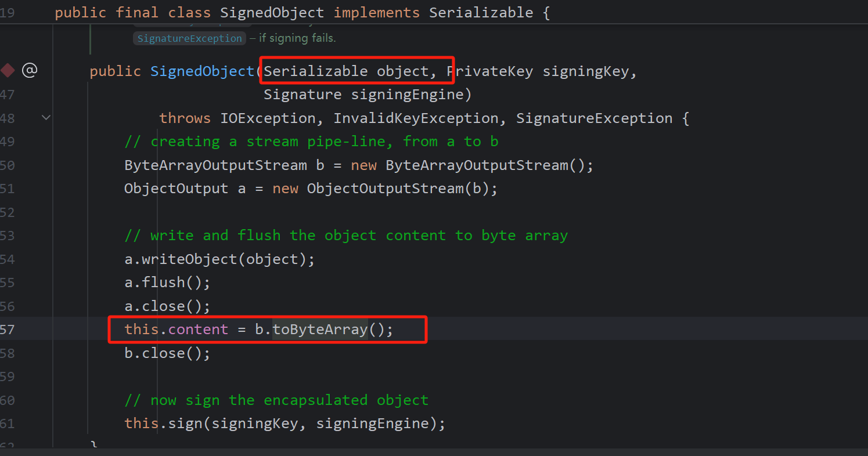Image resolution: width=868 pixels, height=456 pixels.
Task: Select line number 54 in the gutter
Action: [8, 259]
